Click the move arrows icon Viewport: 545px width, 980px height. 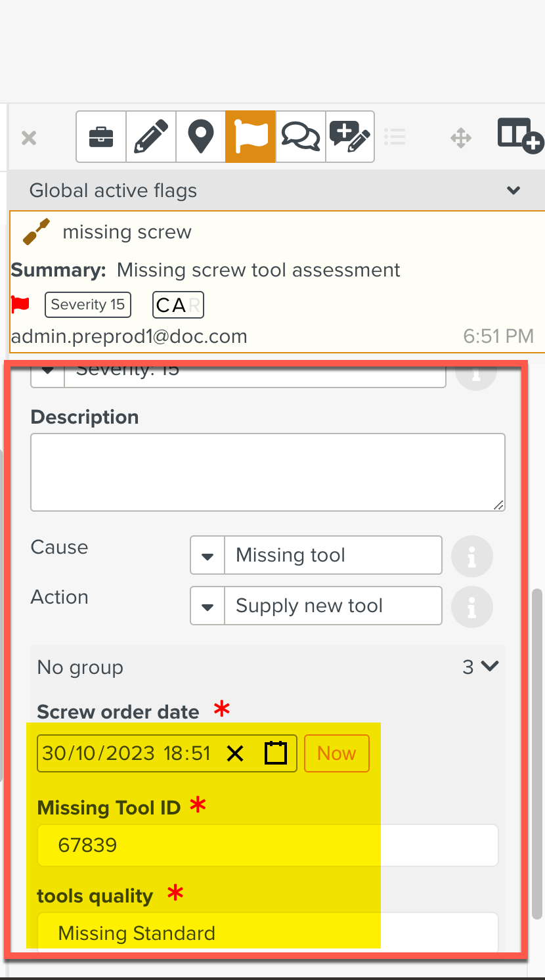460,138
